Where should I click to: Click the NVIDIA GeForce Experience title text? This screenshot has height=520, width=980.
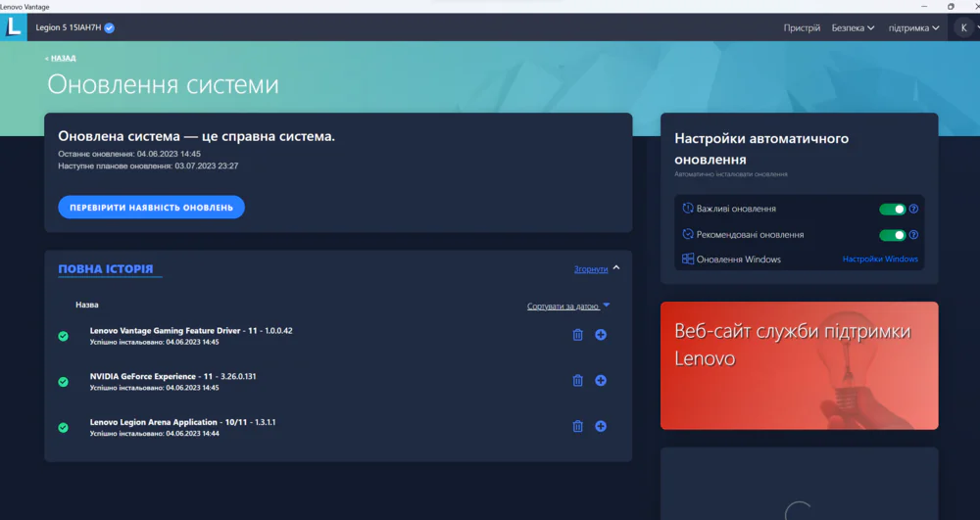173,376
